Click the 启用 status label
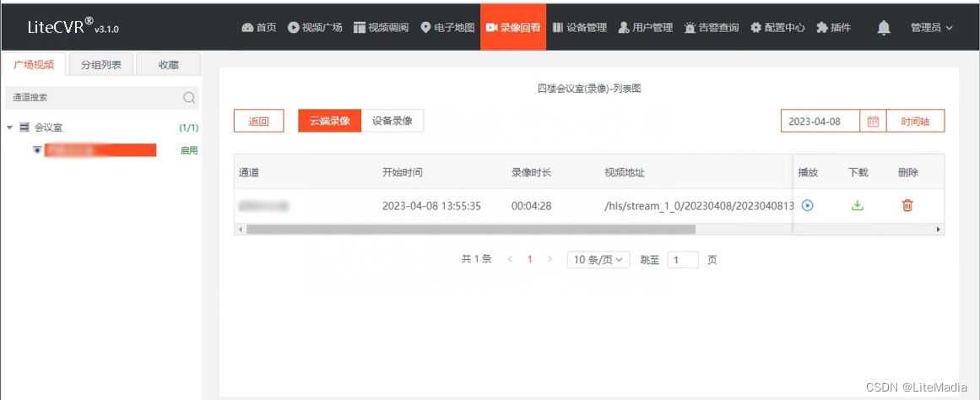The image size is (980, 400). tap(189, 150)
